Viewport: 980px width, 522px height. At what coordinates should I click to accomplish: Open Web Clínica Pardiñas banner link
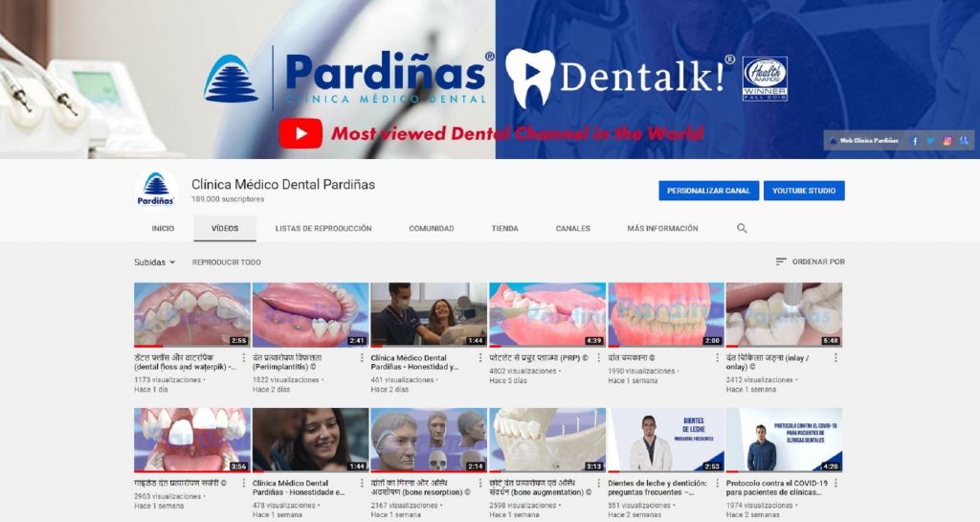tap(865, 141)
